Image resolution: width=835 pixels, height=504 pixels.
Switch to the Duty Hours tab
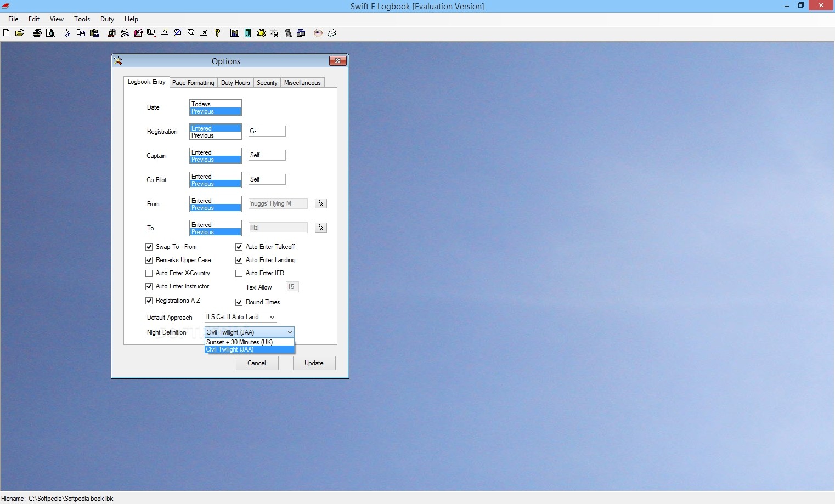[x=235, y=83]
